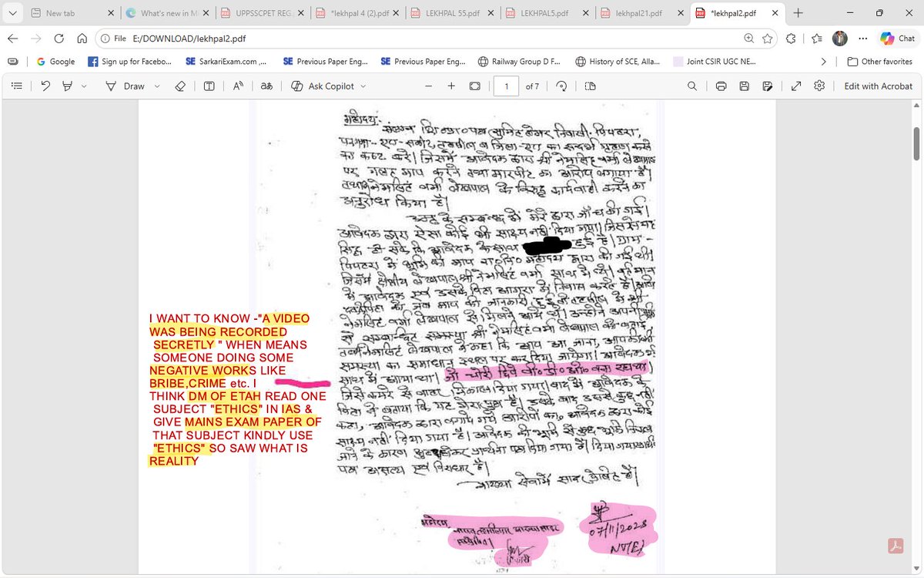Select the Draw tool
Viewport: 924px width, 578px height.
[125, 86]
